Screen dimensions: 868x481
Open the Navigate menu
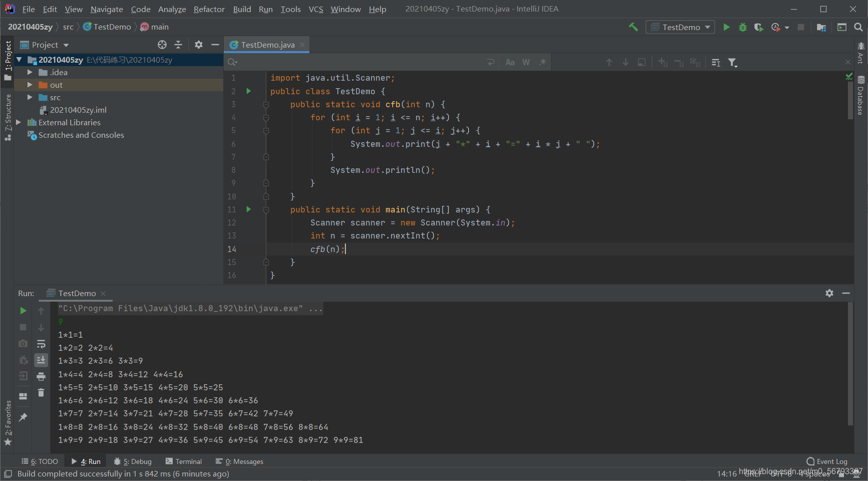tap(107, 9)
